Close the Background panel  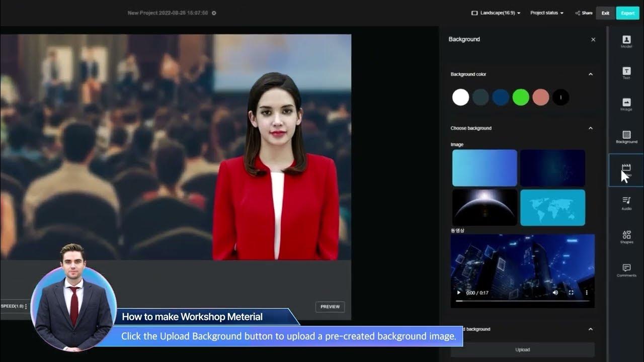593,39
